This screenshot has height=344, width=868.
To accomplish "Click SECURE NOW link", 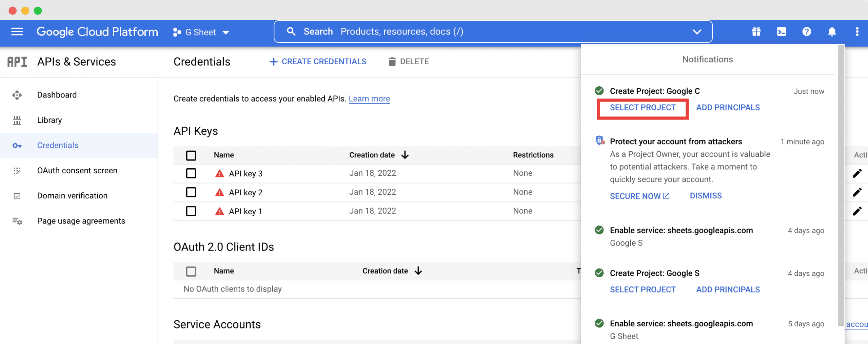I will (639, 196).
